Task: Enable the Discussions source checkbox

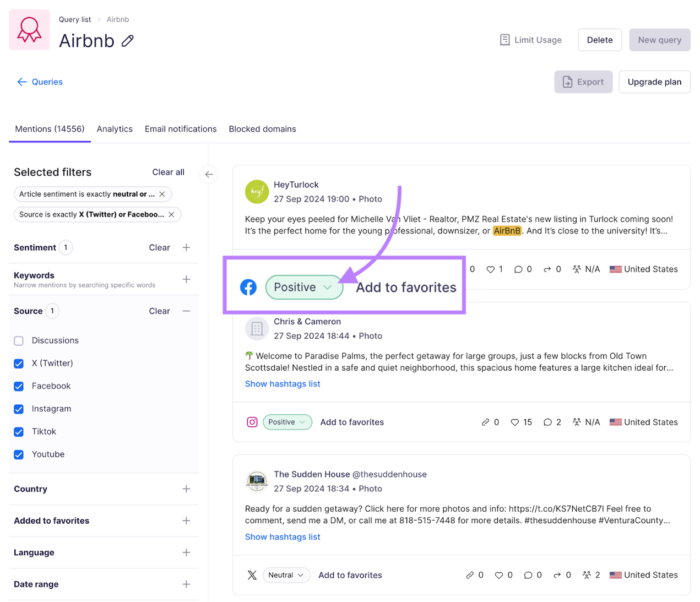Action: pos(19,340)
